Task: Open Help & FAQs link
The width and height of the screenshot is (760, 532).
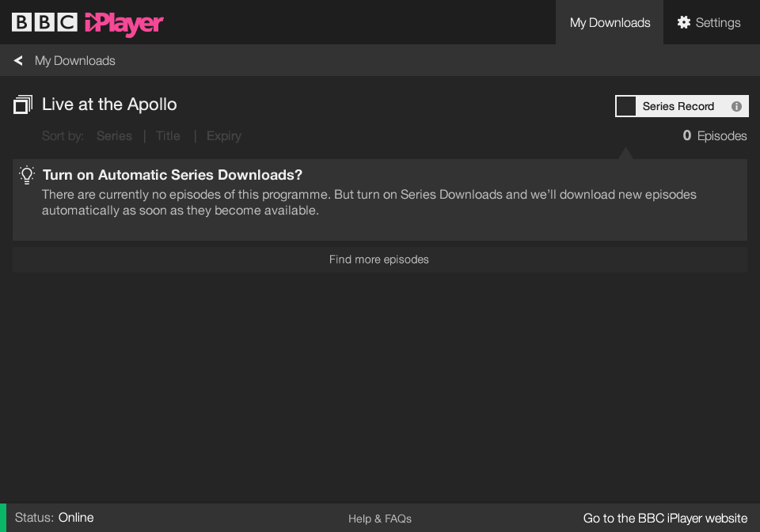Action: (x=380, y=519)
